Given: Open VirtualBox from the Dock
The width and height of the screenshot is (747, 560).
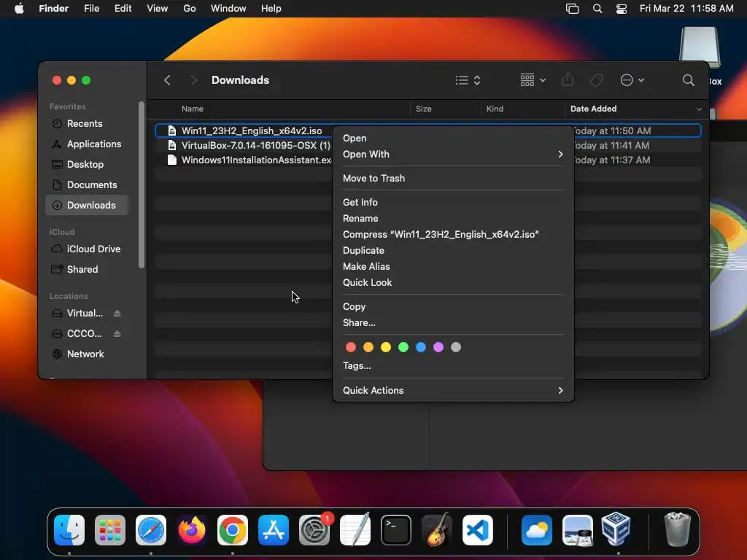Looking at the screenshot, I should tap(616, 529).
